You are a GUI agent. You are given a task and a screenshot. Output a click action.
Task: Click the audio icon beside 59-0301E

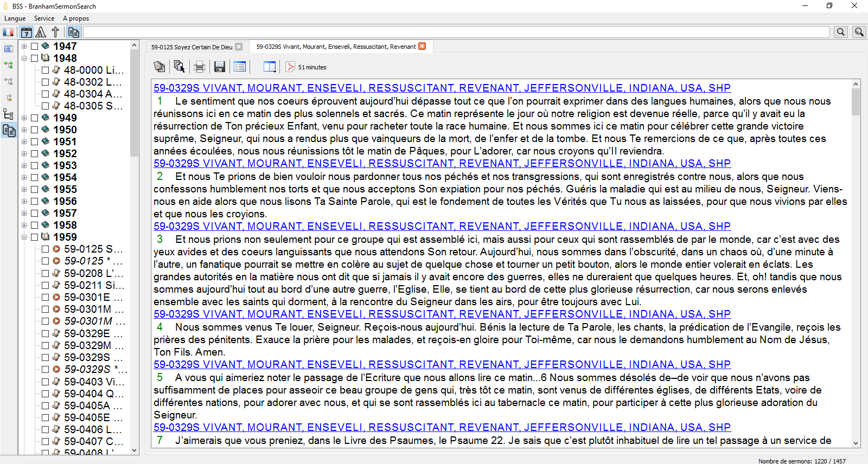[56, 297]
